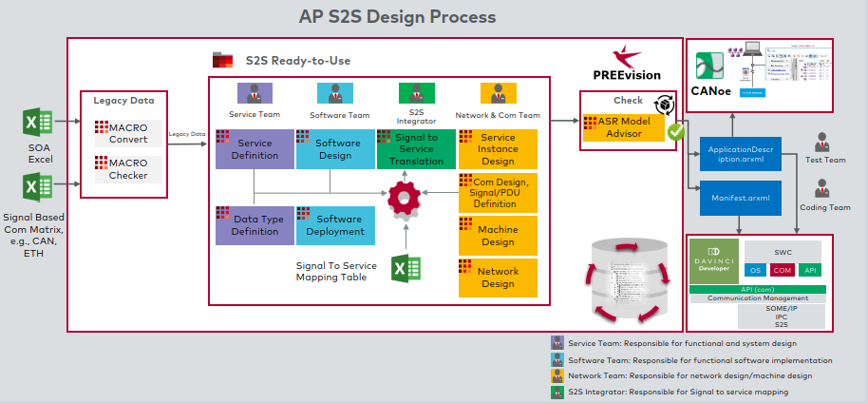The width and height of the screenshot is (868, 403).
Task: Select the OS box under SWC
Action: coord(756,270)
